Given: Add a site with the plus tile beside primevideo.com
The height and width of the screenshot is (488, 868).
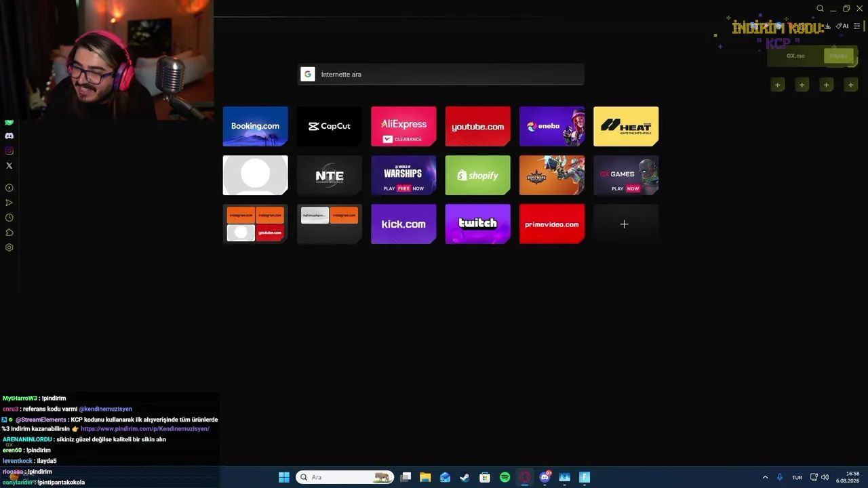Looking at the screenshot, I should point(626,224).
